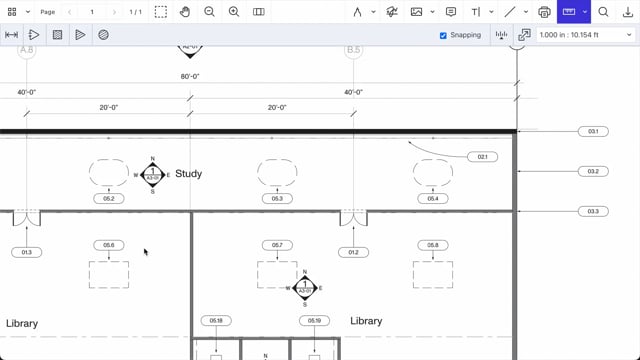
Task: Expand the ink tool options arrow
Action: (x=373, y=12)
